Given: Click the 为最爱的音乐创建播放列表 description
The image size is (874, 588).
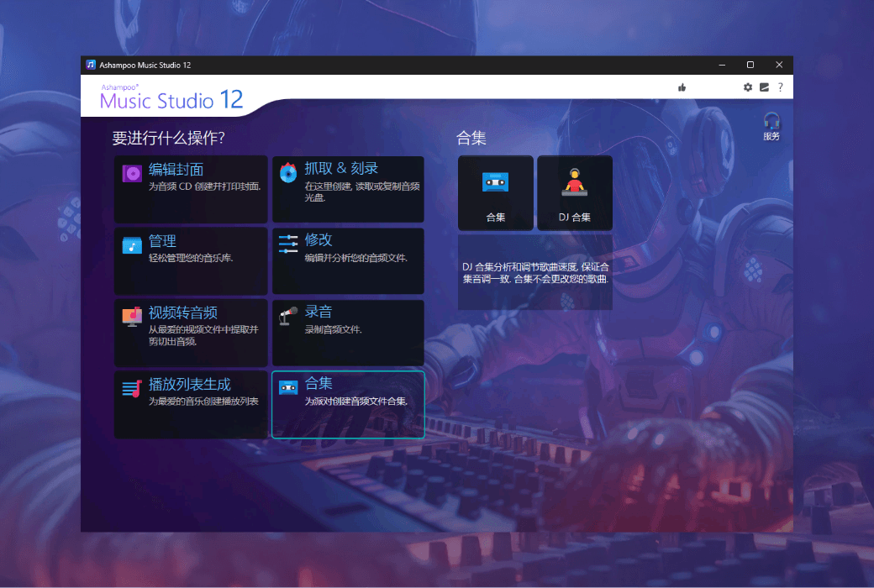Looking at the screenshot, I should coord(203,402).
